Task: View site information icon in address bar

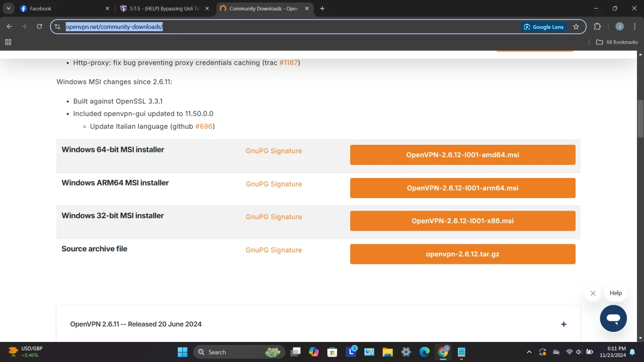Action: [57, 27]
